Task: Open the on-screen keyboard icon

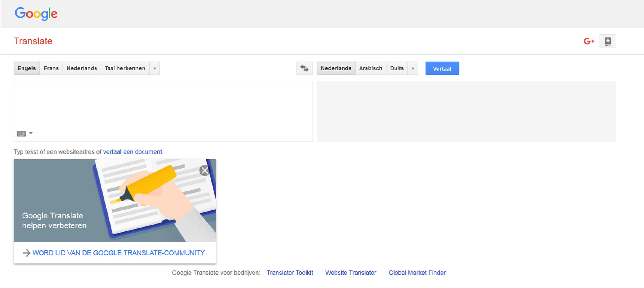Action: tap(22, 134)
